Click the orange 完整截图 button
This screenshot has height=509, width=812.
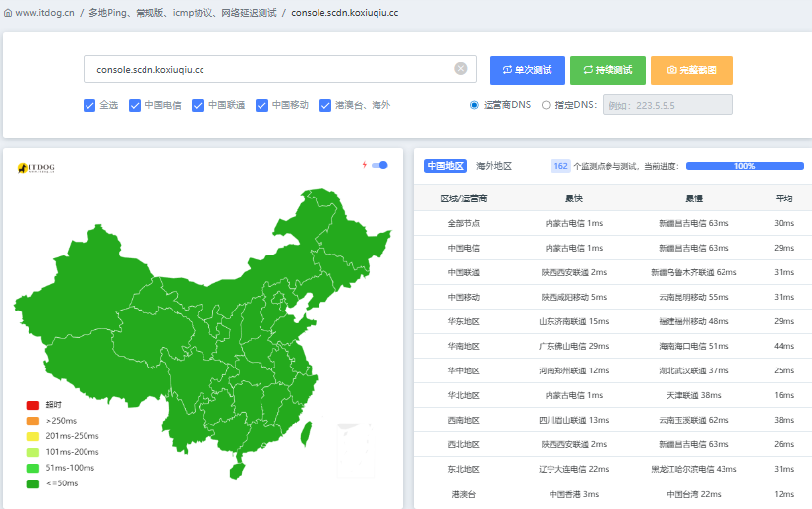691,70
